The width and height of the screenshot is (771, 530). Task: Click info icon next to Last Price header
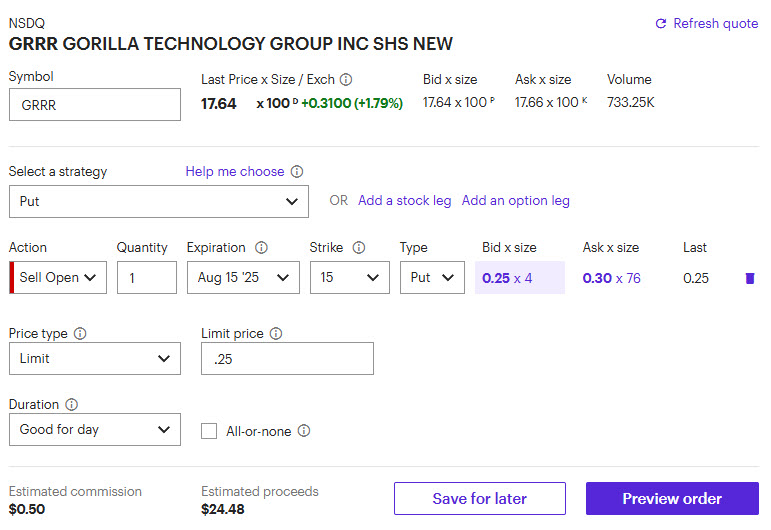[x=346, y=80]
